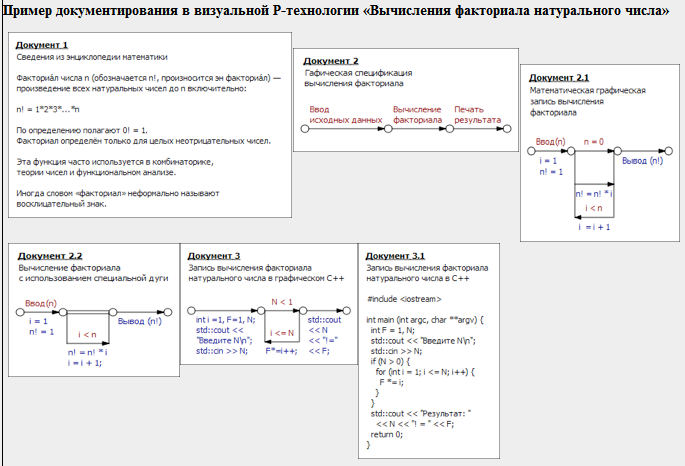
Task: Click the 'i = i + 1' text in Document 2.1
Action: [594, 226]
